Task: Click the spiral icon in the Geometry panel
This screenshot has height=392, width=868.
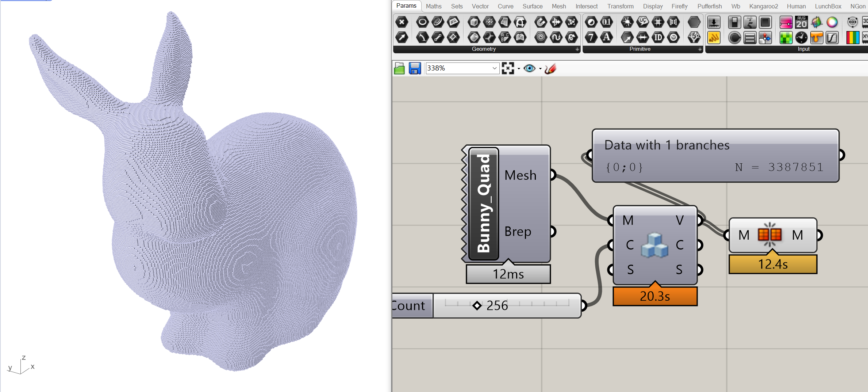Action: click(541, 37)
